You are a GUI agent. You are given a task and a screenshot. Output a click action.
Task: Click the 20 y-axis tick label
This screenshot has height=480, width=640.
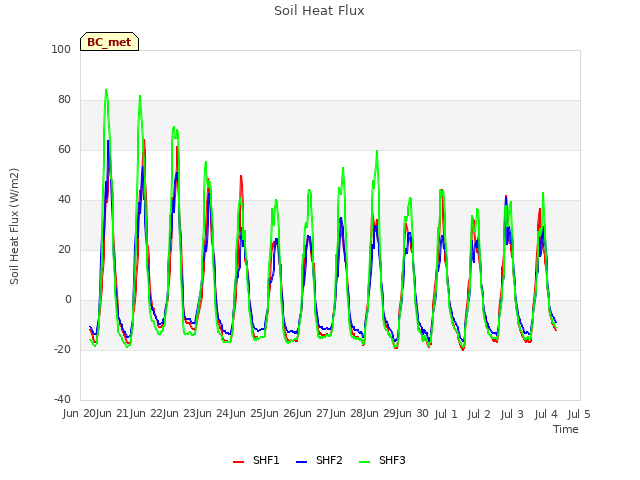click(64, 250)
